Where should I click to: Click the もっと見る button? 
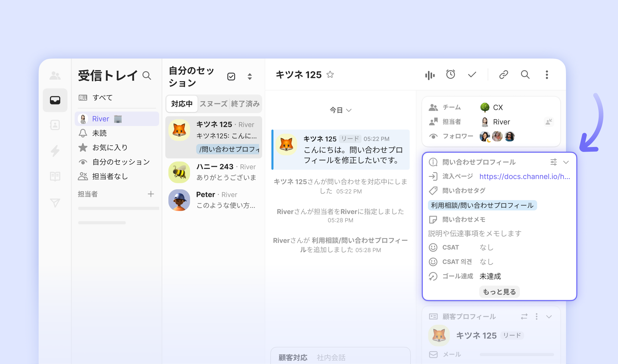[499, 292]
